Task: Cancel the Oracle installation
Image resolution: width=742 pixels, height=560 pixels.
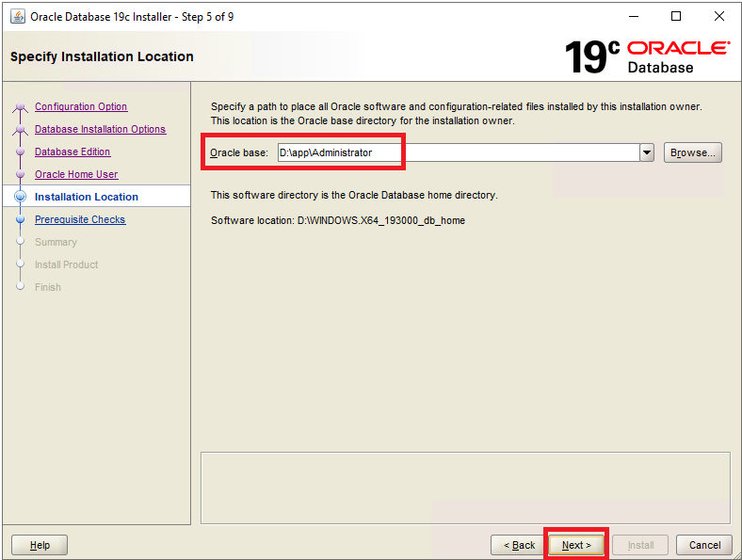Action: [x=704, y=545]
